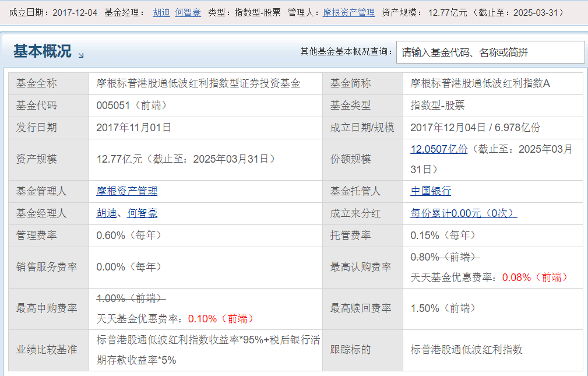Select the 最高赎回费率 label cell
Viewport: 588px width, 376px height.
(x=362, y=308)
